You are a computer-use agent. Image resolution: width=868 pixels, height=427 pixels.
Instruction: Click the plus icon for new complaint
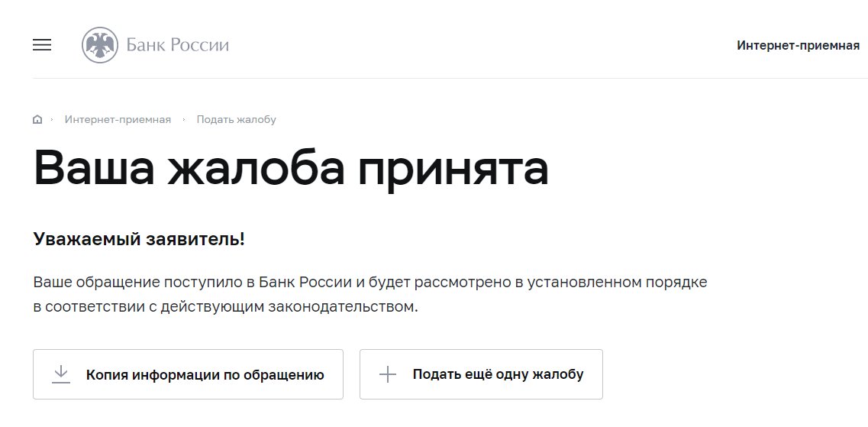click(388, 374)
